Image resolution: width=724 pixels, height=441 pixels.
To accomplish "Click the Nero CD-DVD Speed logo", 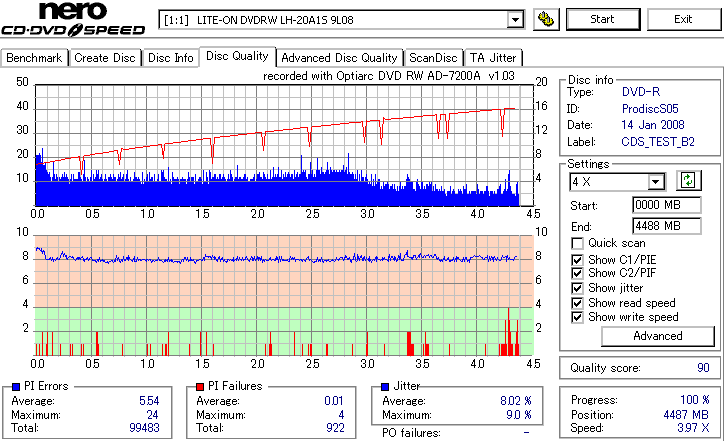I will [73, 19].
